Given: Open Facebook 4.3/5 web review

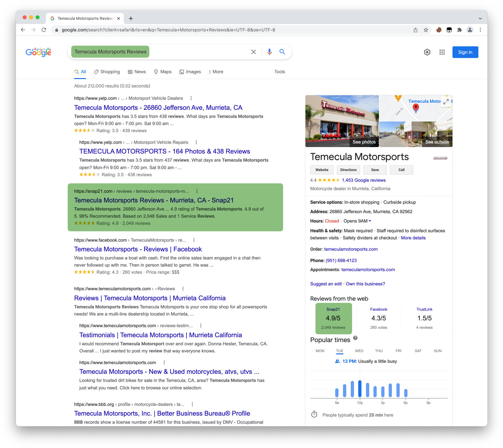Looking at the screenshot, I should (x=379, y=319).
